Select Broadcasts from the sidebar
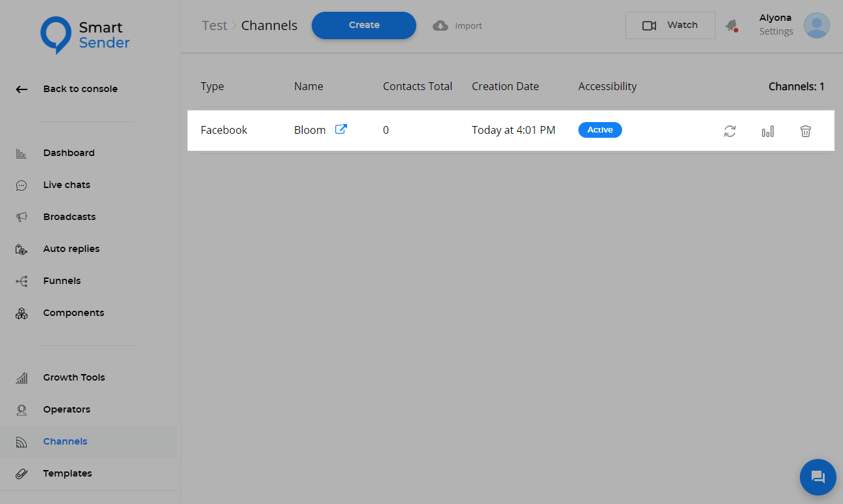The image size is (843, 504). point(69,217)
